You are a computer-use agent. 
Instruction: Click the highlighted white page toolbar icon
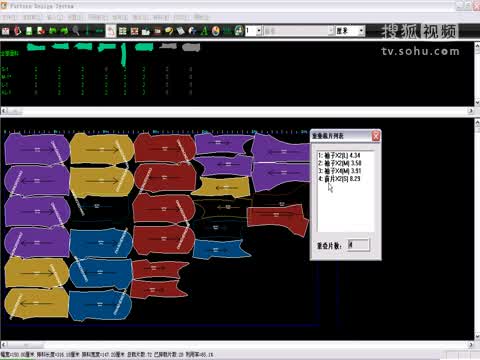[x=111, y=31]
